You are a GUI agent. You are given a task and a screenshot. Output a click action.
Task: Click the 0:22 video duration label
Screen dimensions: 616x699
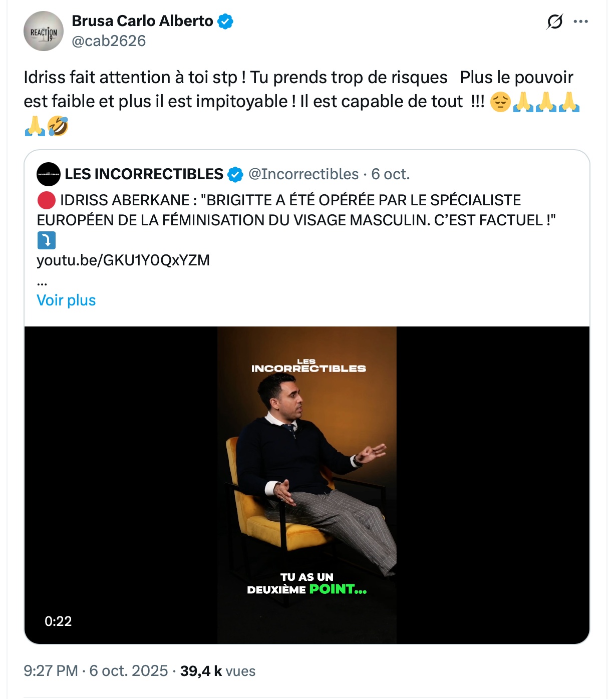(58, 621)
